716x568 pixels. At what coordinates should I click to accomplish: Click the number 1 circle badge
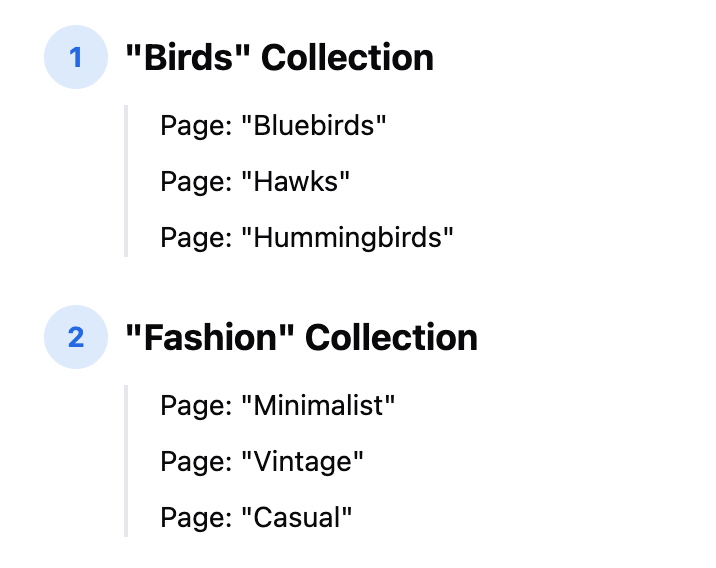pyautogui.click(x=76, y=57)
